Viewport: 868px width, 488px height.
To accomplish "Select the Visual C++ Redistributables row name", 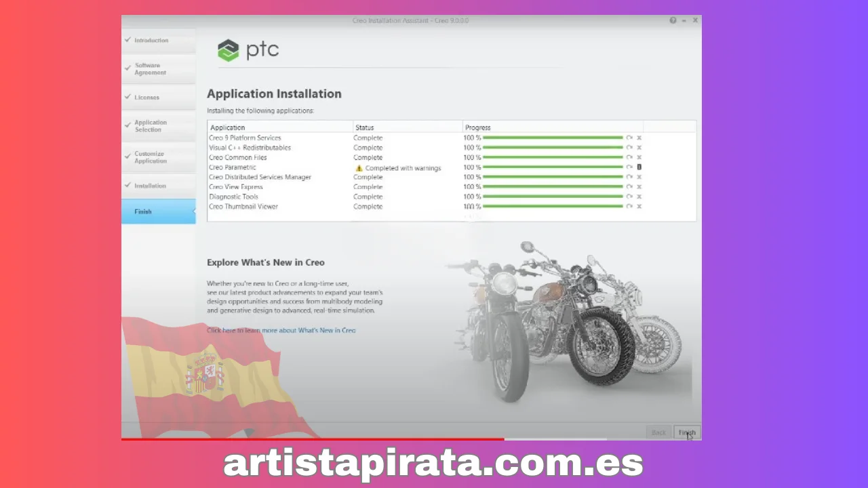I will (250, 148).
